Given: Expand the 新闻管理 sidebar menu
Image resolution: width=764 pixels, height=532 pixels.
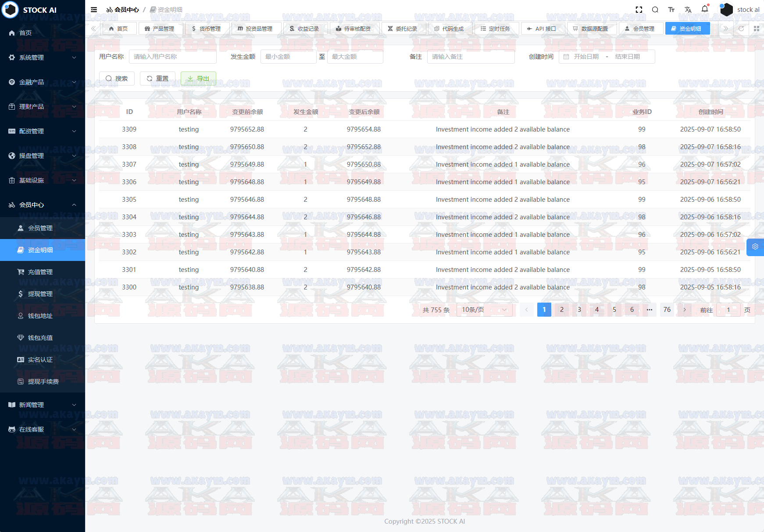Looking at the screenshot, I should click(42, 405).
